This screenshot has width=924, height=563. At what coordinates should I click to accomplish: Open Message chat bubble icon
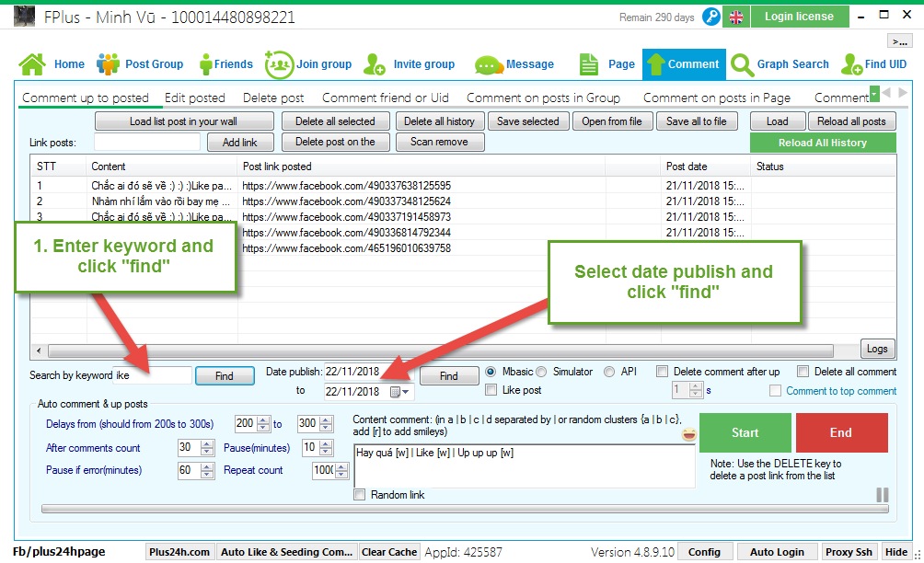click(489, 65)
